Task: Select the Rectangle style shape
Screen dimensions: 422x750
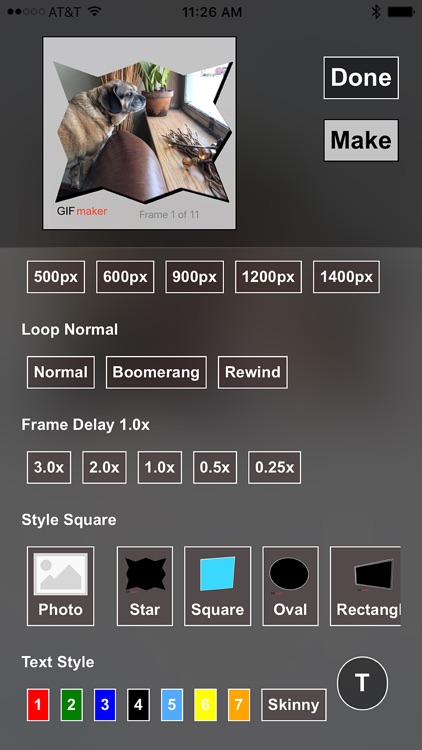Action: (x=366, y=586)
